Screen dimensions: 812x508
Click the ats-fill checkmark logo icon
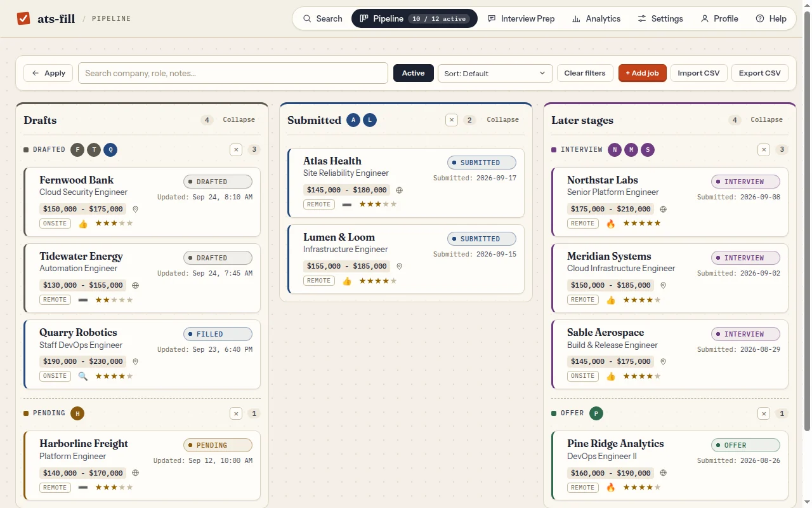pos(23,18)
